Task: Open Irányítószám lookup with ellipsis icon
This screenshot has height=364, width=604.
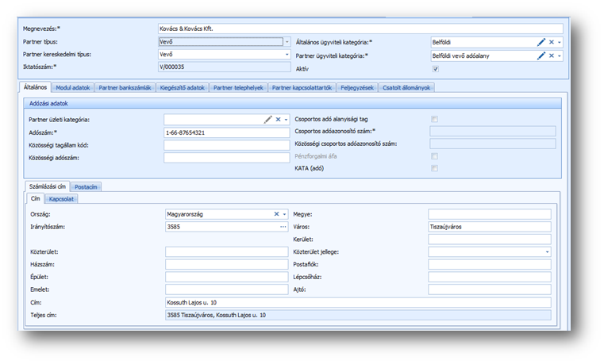Action: (283, 227)
